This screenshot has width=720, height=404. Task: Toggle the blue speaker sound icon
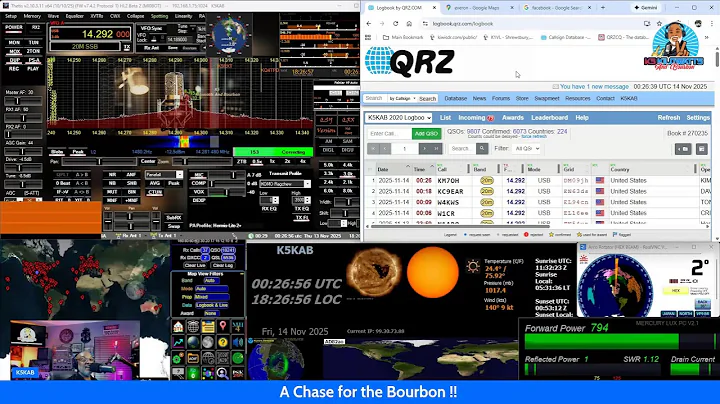[x=238, y=342]
